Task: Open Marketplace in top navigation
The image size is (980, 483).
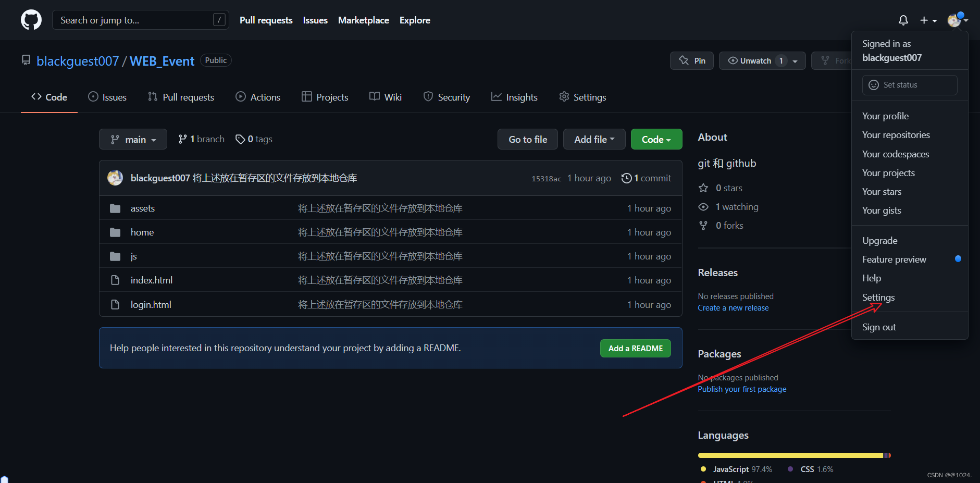Action: (x=364, y=20)
